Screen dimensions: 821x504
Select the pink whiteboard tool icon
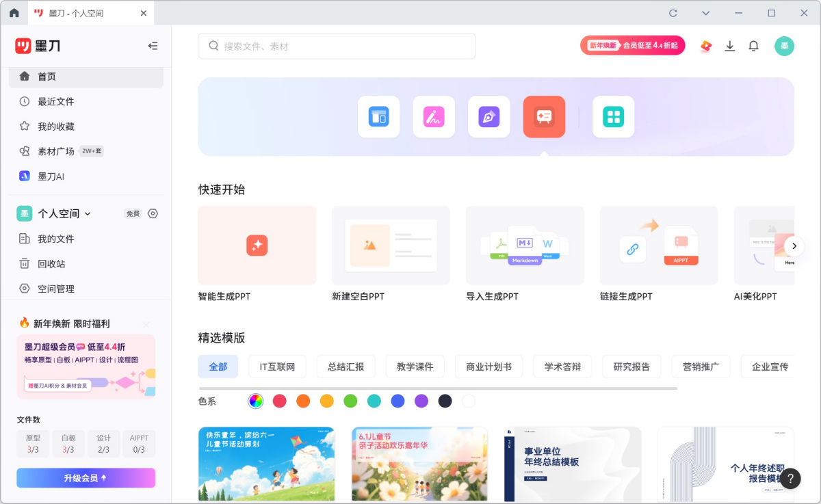(x=434, y=117)
